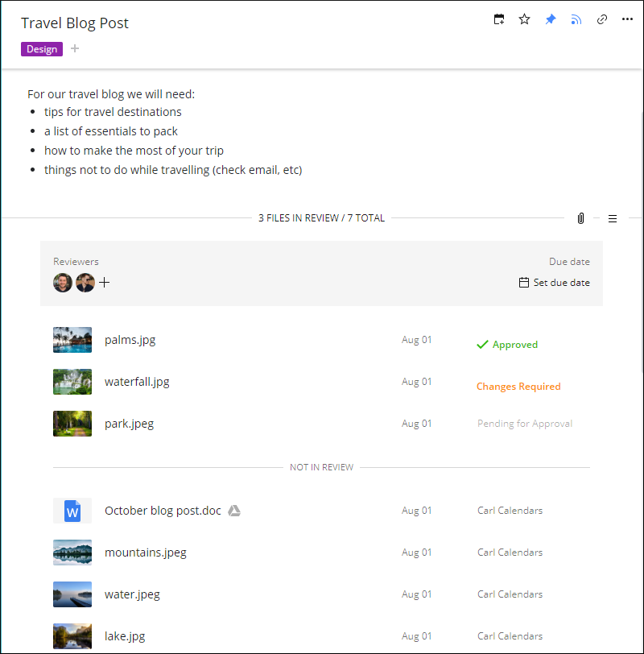The height and width of the screenshot is (654, 644).
Task: Open waterfall.jpg thumbnail
Action: [x=72, y=382]
